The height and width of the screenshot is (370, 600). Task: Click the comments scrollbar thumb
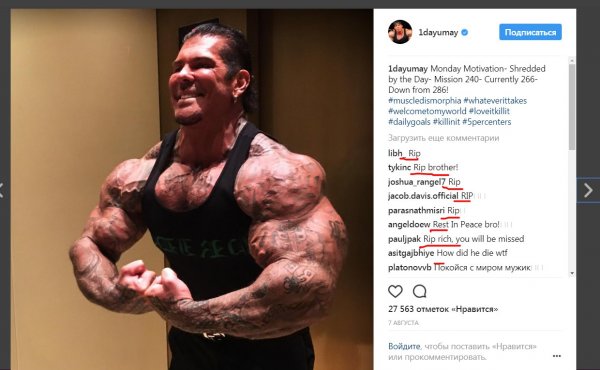coord(572,107)
